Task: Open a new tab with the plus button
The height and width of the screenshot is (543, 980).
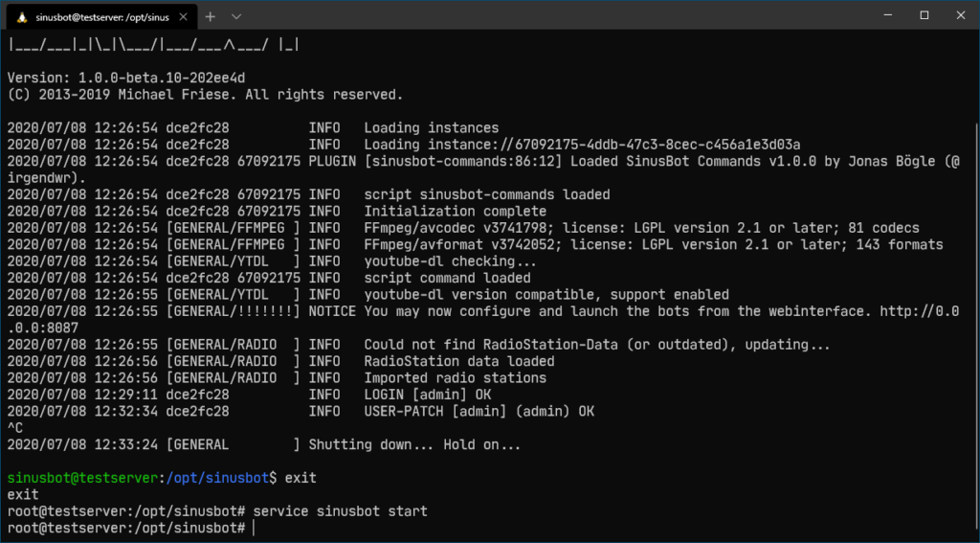Action: click(210, 17)
